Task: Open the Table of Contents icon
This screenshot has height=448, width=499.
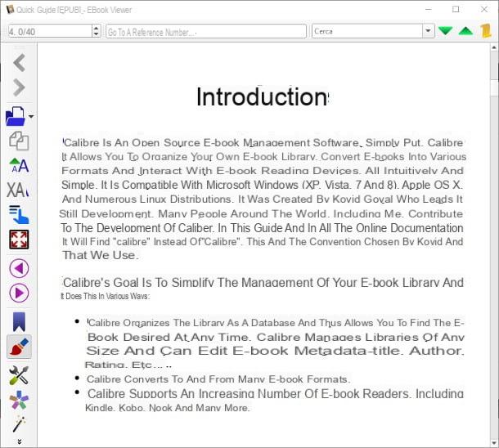Action: point(19,215)
